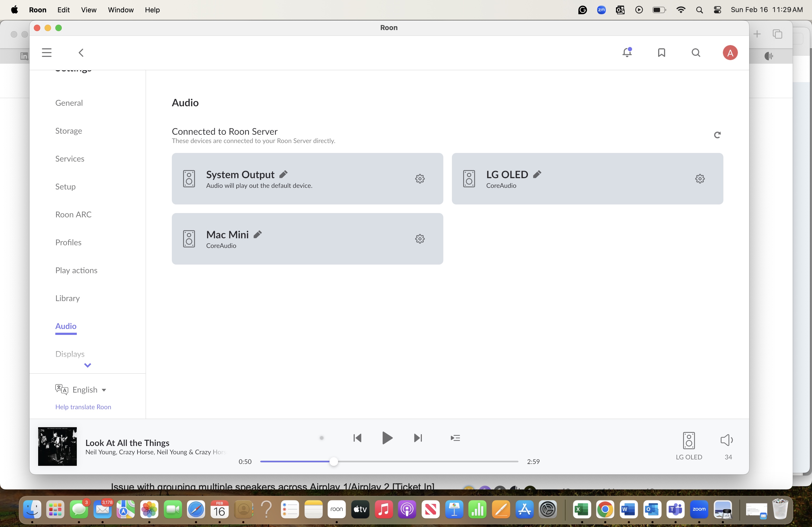This screenshot has height=527, width=812.
Task: Expand settings list with down chevron
Action: [x=87, y=365]
